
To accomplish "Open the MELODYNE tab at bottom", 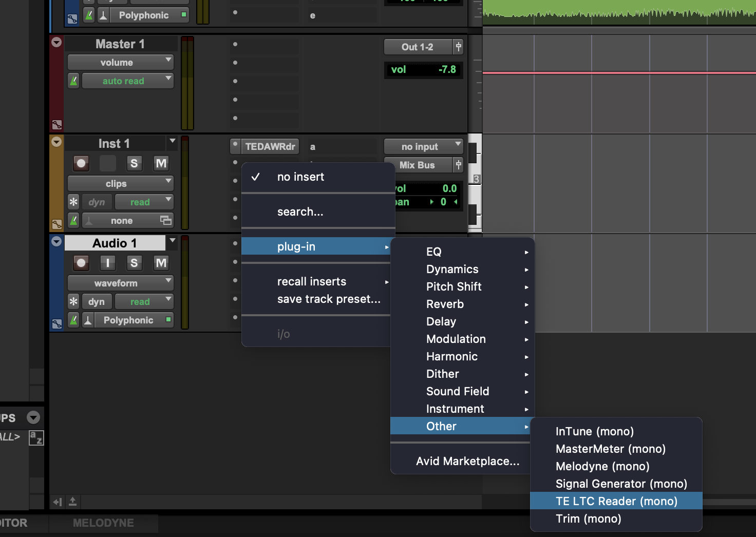I will point(103,523).
